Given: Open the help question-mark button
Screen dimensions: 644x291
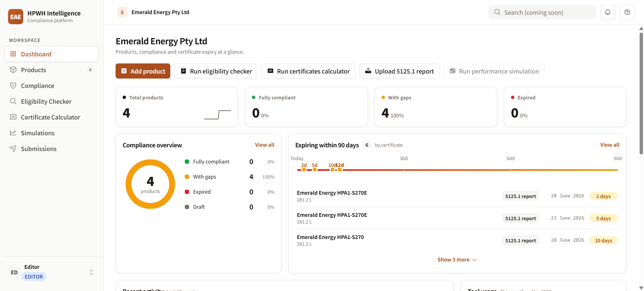Looking at the screenshot, I should (627, 12).
